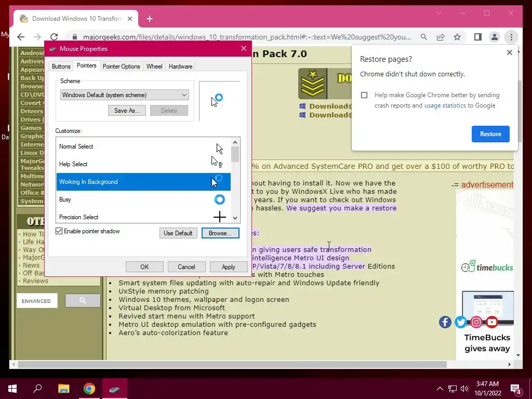
Task: Check the send crash reports checkbox
Action: coord(364,95)
